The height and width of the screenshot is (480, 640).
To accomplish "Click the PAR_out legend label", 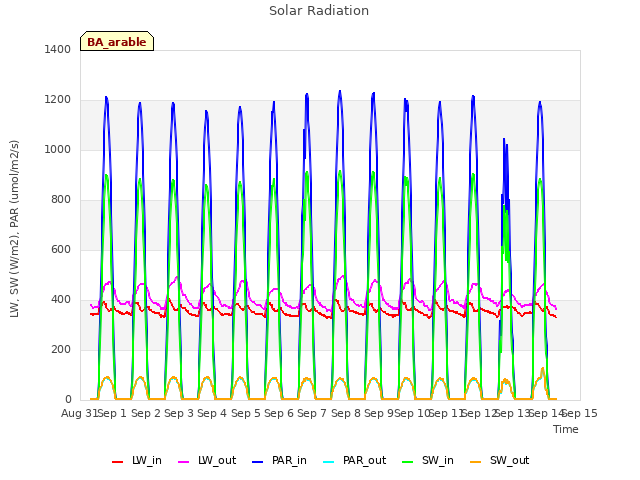I will [364, 461].
